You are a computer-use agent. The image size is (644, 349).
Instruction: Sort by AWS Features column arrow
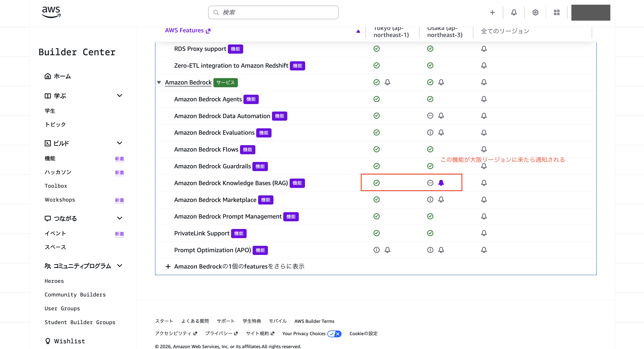click(358, 31)
